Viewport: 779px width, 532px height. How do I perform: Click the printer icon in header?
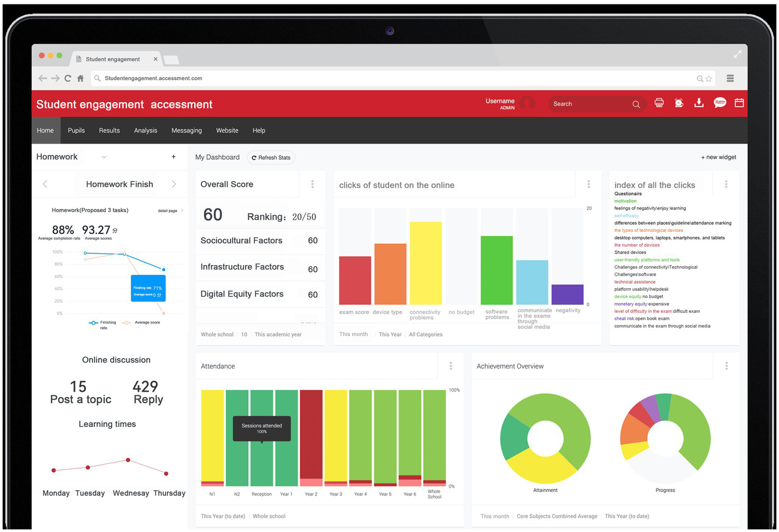[659, 103]
